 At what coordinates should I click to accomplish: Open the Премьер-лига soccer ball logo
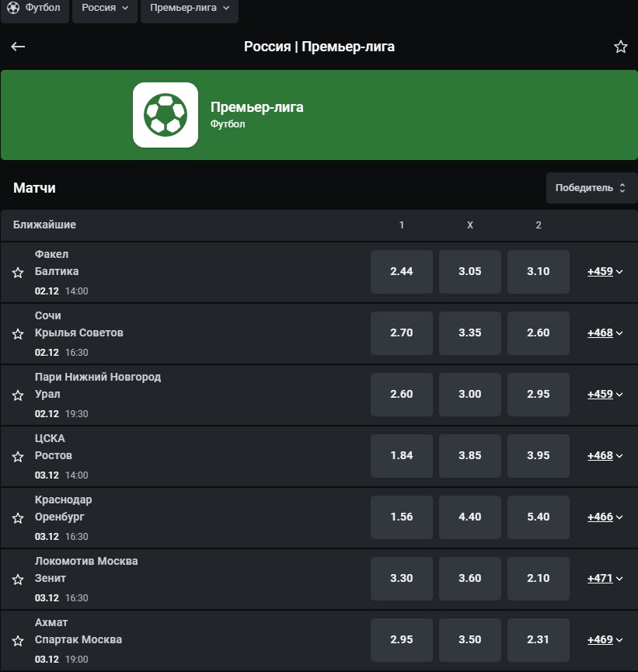[x=166, y=115]
